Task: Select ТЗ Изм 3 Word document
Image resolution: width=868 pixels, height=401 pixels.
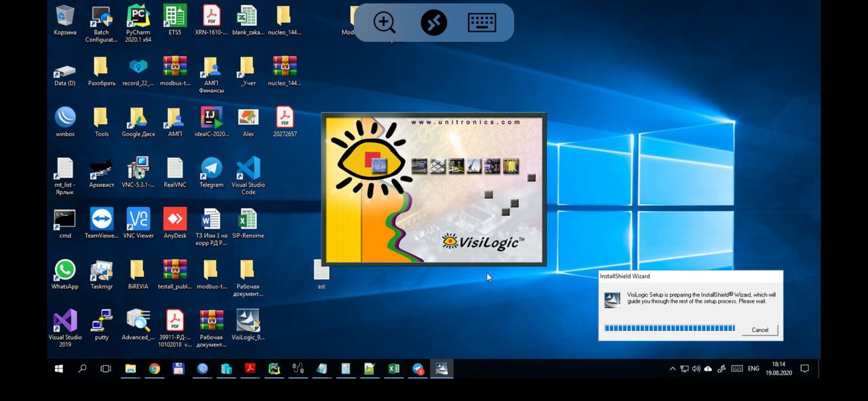Action: (x=212, y=227)
